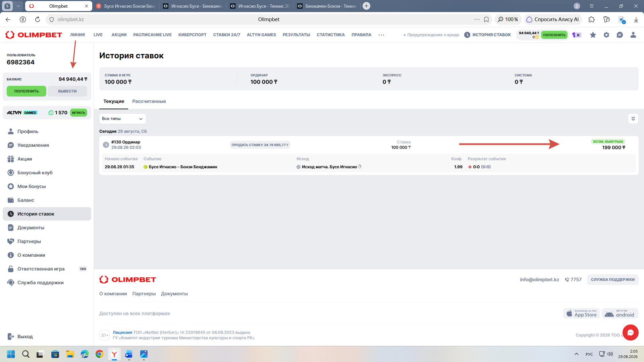Open Документы in the sidebar
Screen dimensions: 644x362
coord(47,228)
